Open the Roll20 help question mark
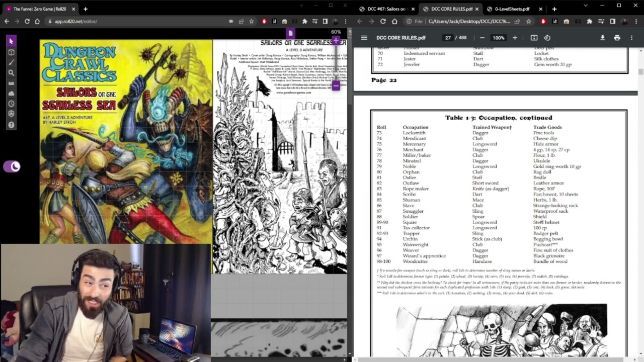This screenshot has width=644, height=362. coord(11,125)
